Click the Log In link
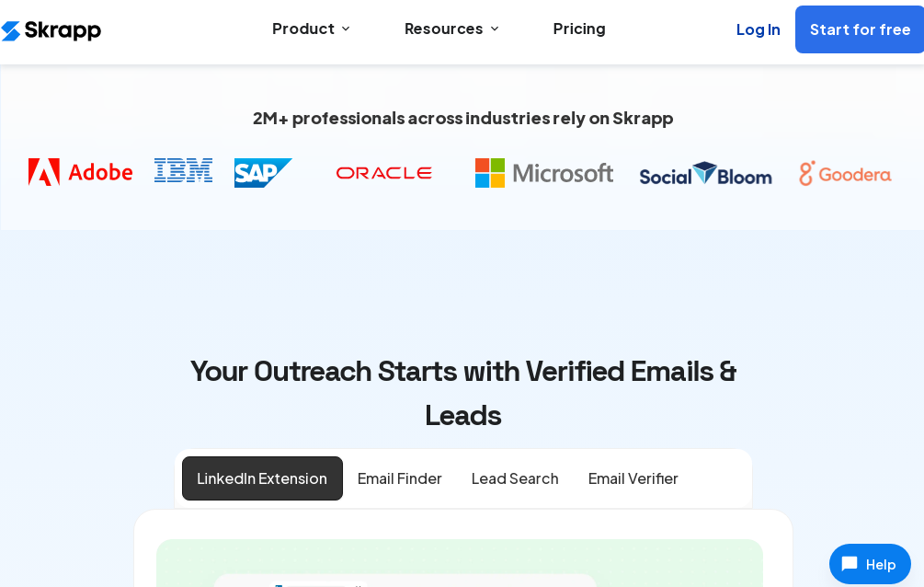This screenshot has width=924, height=587. click(x=758, y=29)
